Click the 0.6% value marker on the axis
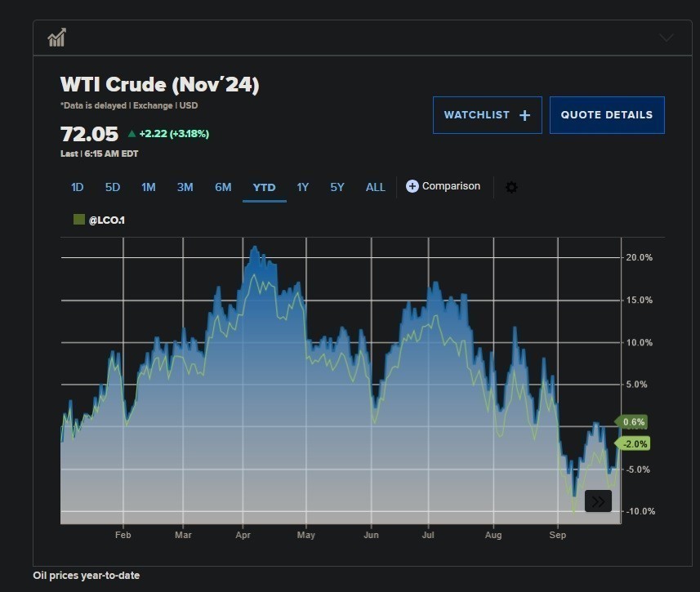The height and width of the screenshot is (592, 700). point(633,422)
